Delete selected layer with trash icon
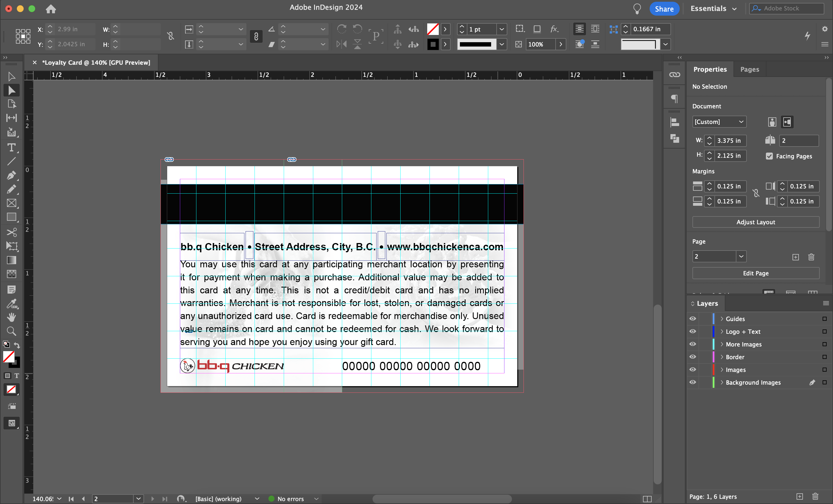This screenshot has width=833, height=504. pyautogui.click(x=815, y=496)
